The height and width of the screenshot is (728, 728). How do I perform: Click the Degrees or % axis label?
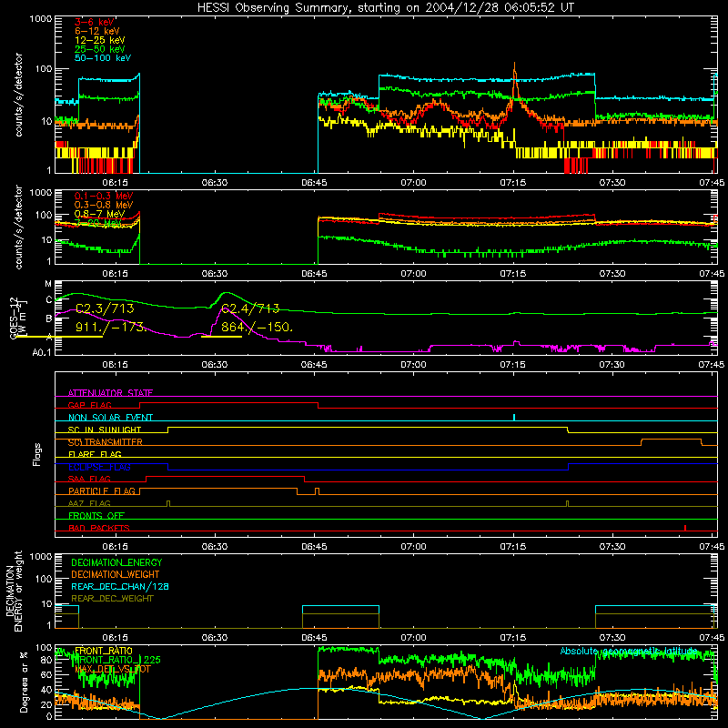[25, 682]
